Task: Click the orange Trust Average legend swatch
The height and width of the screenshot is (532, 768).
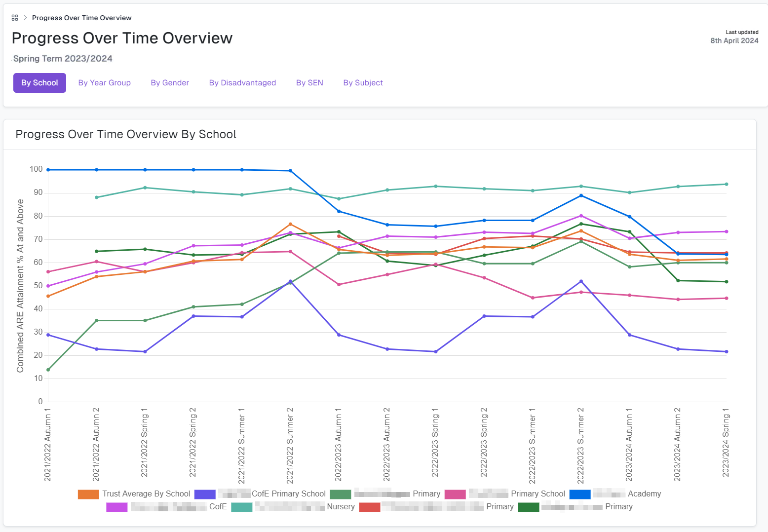Action: (88, 494)
